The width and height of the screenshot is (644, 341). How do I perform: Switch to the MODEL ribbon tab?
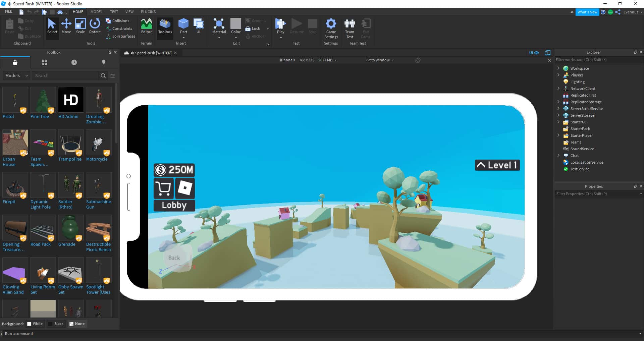pos(96,12)
